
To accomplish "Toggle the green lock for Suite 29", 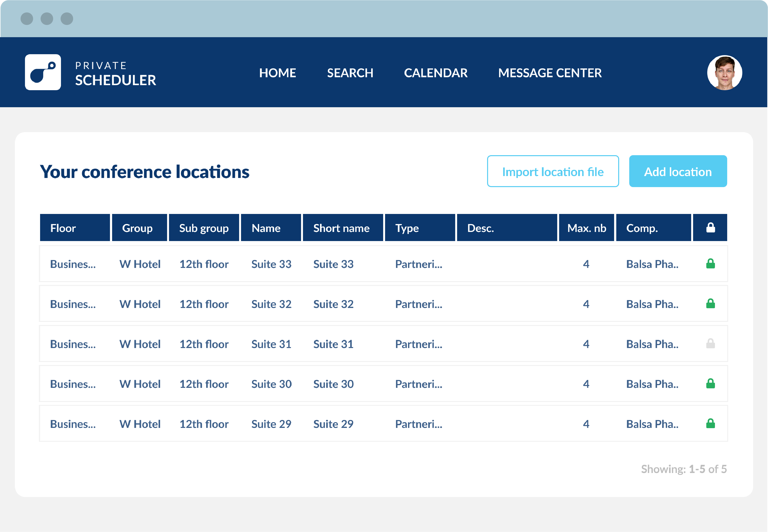I will [710, 424].
